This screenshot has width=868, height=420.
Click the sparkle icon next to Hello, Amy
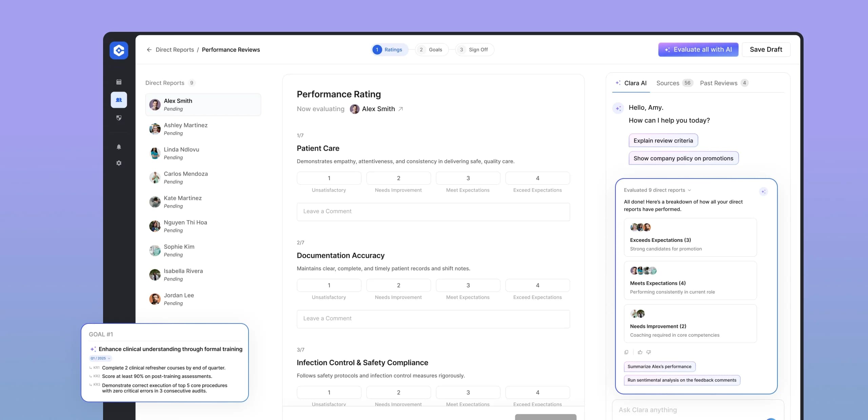pos(618,108)
